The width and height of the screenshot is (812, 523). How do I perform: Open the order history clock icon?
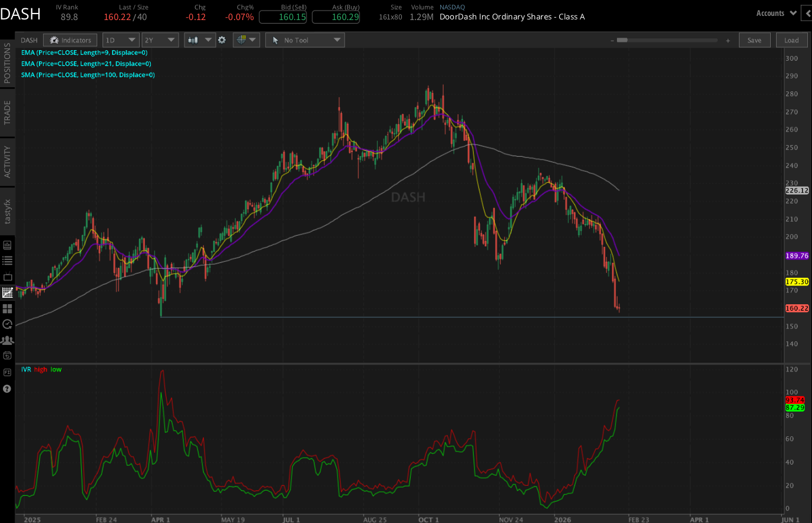(x=8, y=324)
